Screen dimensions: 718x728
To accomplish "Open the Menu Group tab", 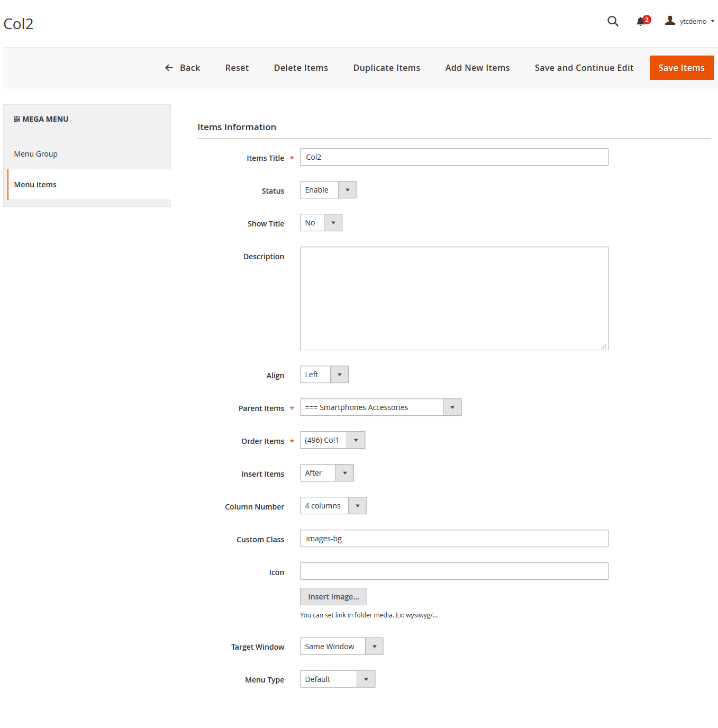I will pyautogui.click(x=87, y=154).
